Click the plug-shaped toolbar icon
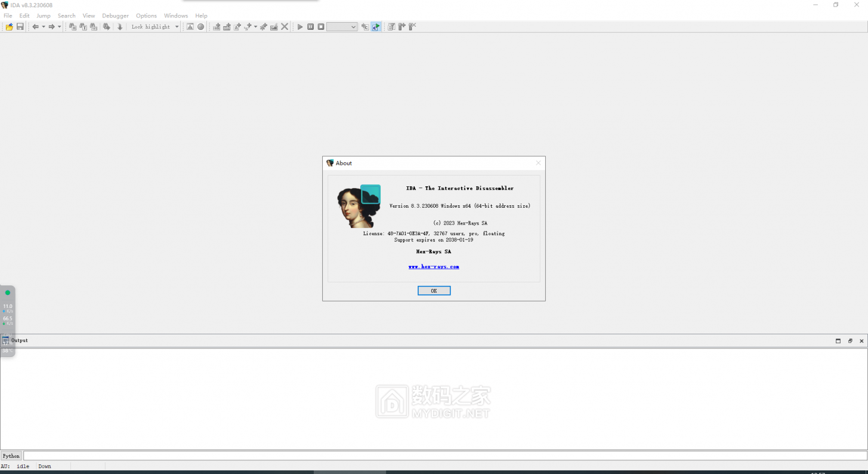Screen dimensions: 868x474 402,27
